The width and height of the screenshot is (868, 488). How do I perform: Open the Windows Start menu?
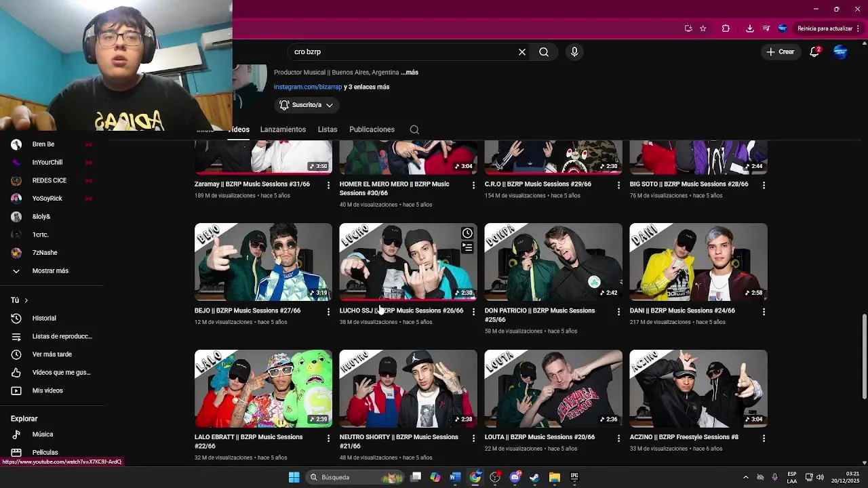[x=294, y=477]
